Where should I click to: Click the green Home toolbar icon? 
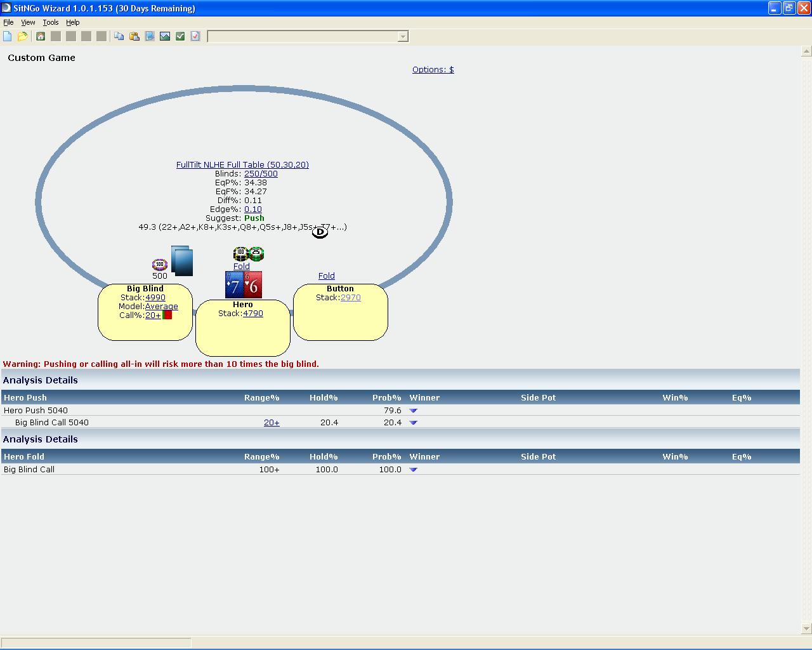click(x=41, y=36)
